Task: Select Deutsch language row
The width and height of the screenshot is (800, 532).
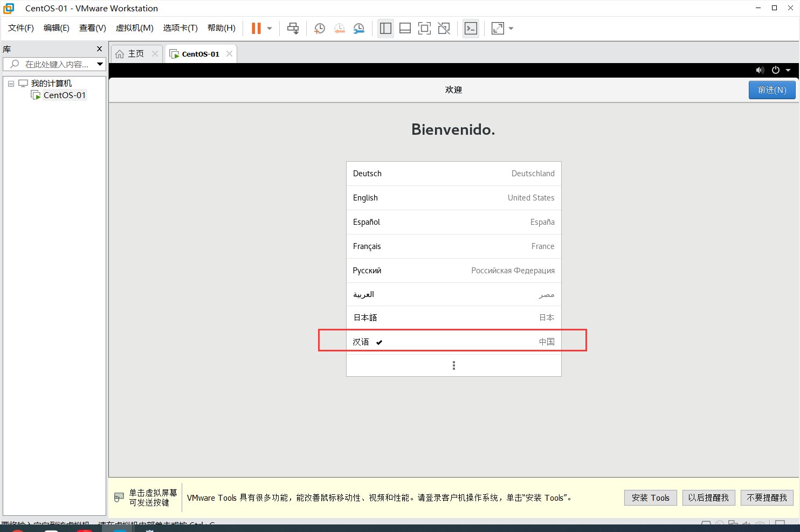Action: [454, 174]
